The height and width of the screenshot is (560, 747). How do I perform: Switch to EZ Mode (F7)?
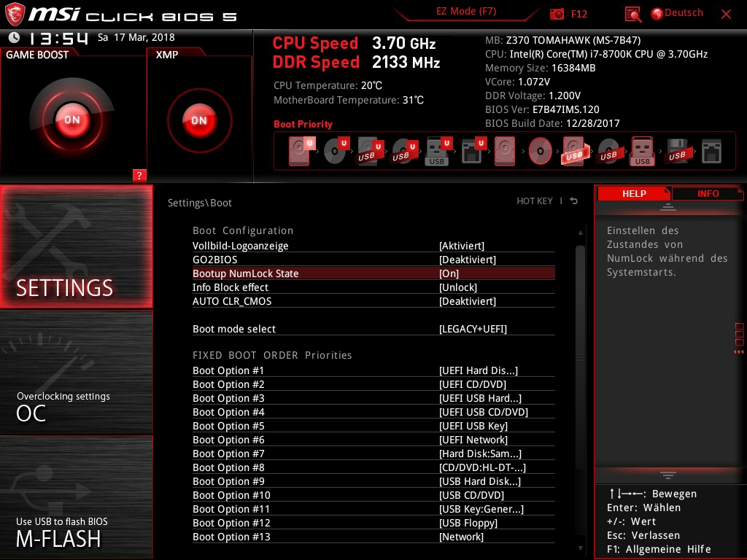(466, 12)
